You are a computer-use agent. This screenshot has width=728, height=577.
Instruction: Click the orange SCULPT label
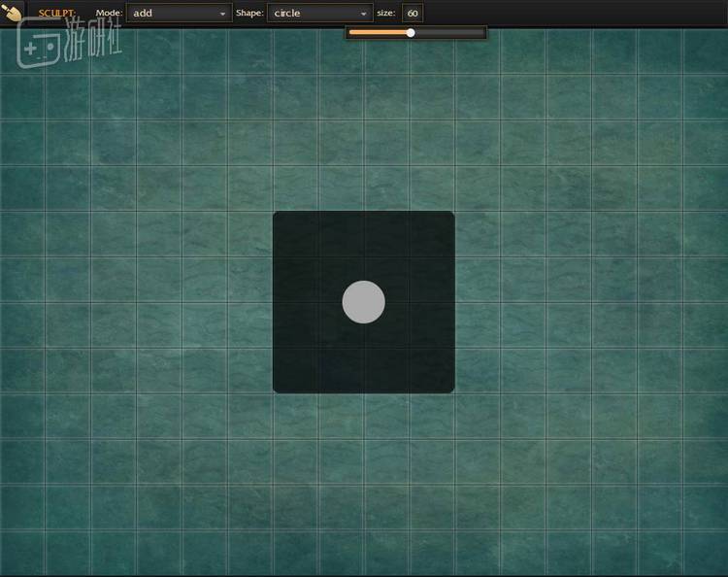coord(57,14)
